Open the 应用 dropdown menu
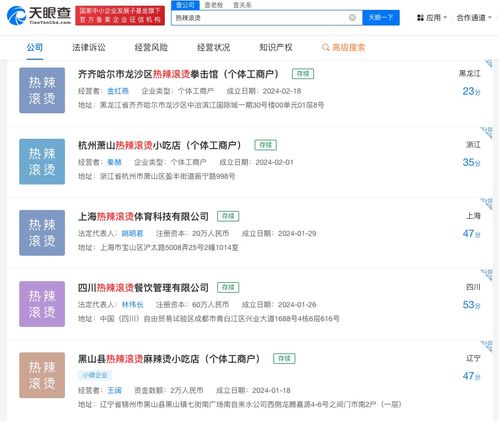Screen dimensions: 499x421 (436, 18)
